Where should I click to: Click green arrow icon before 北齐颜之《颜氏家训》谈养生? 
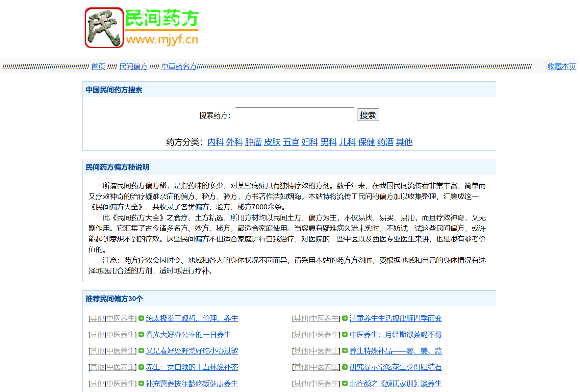click(x=345, y=384)
